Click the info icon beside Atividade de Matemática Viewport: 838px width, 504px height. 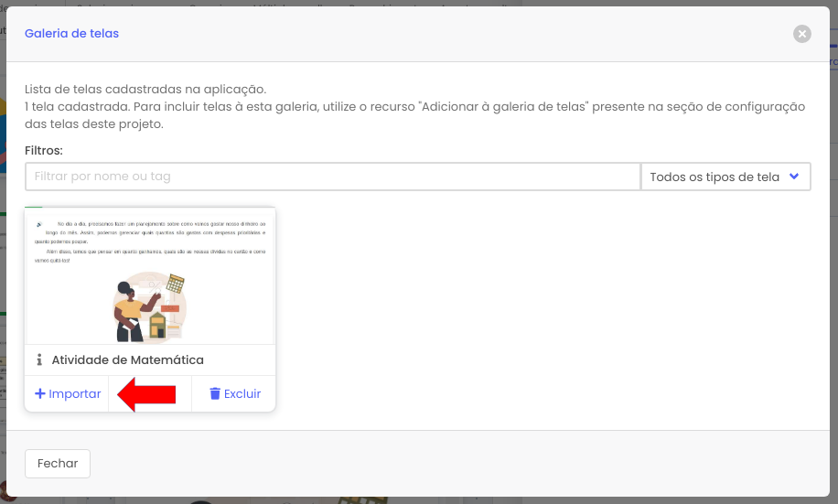(x=39, y=360)
